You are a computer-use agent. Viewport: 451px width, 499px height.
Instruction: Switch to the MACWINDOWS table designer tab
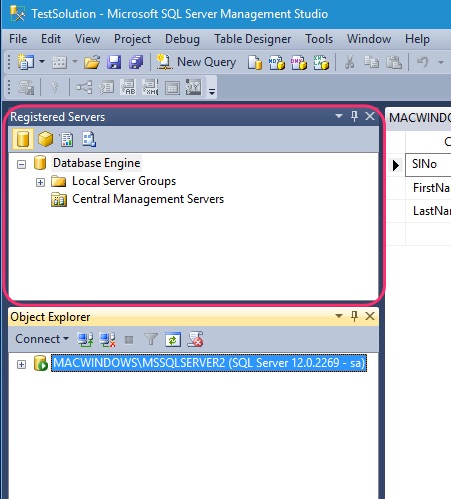(419, 118)
